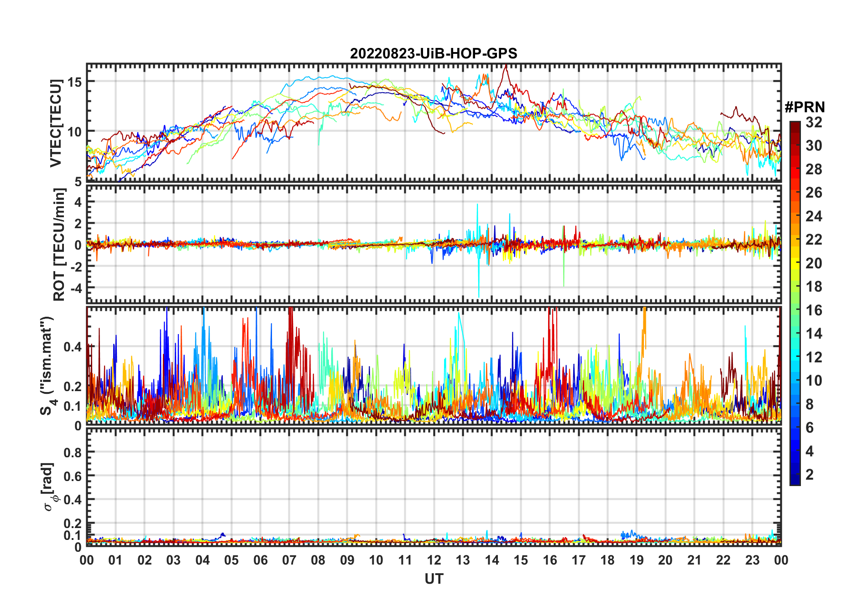Click colorbar tick label 2
This screenshot has width=868, height=607.
(810, 475)
